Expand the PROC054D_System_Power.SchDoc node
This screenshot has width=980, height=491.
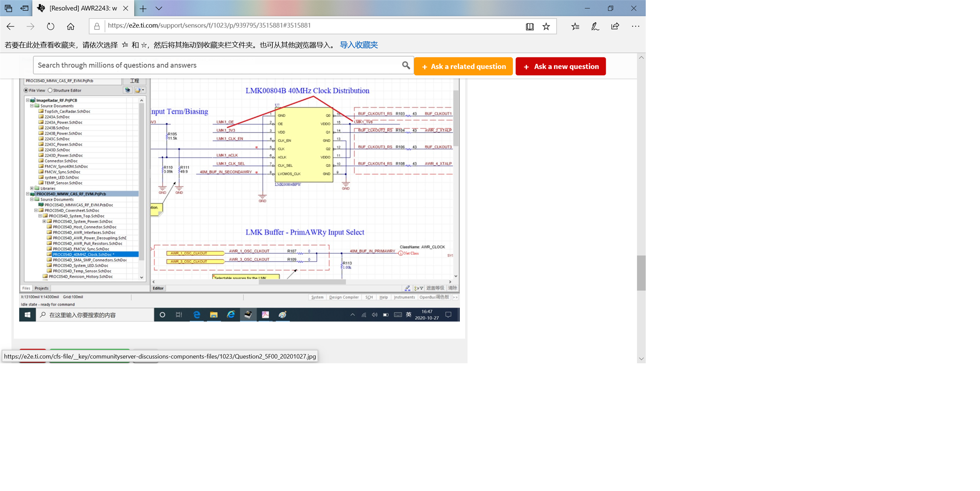tap(44, 221)
